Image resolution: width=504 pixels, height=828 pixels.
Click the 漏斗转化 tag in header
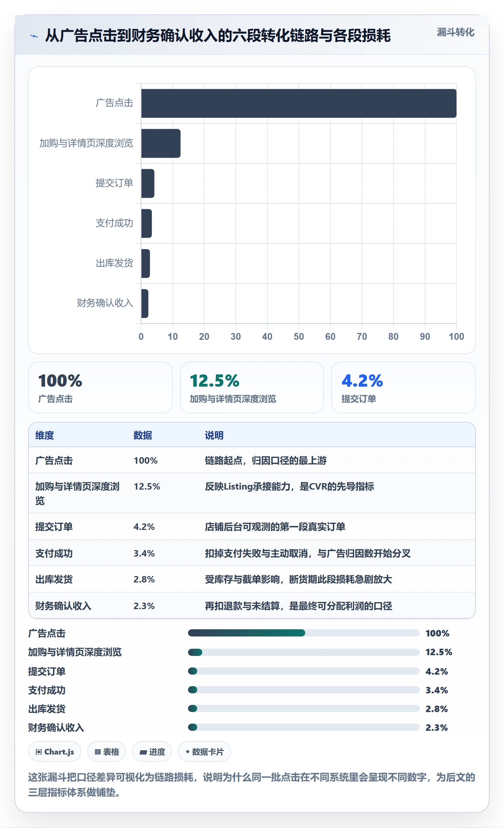[x=455, y=32]
